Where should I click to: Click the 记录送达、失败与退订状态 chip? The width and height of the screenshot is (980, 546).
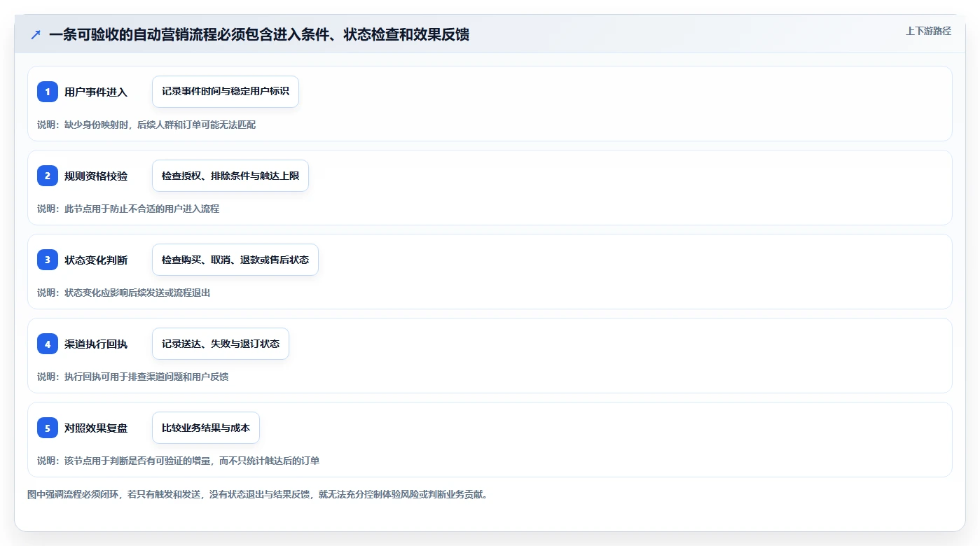tap(221, 344)
